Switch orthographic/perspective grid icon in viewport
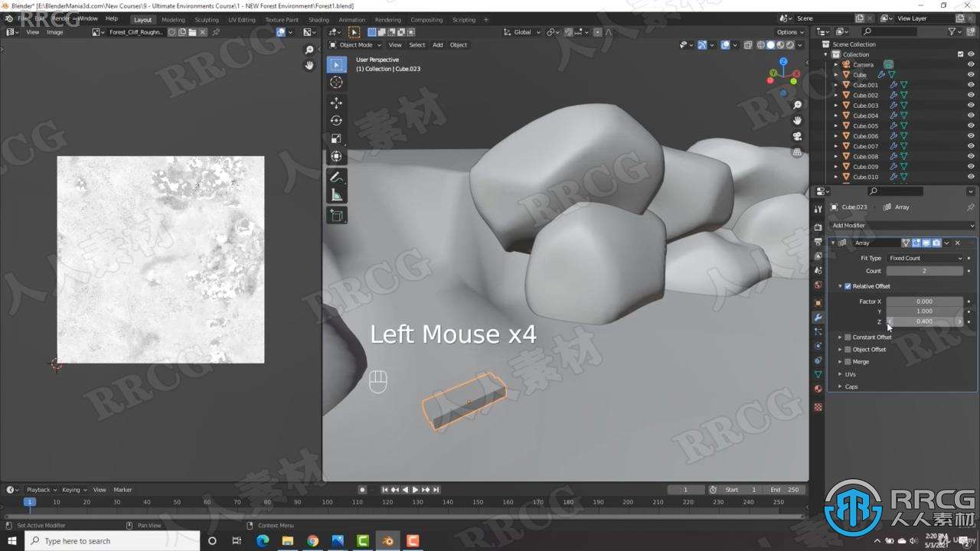This screenshot has width=980, height=551. click(797, 152)
